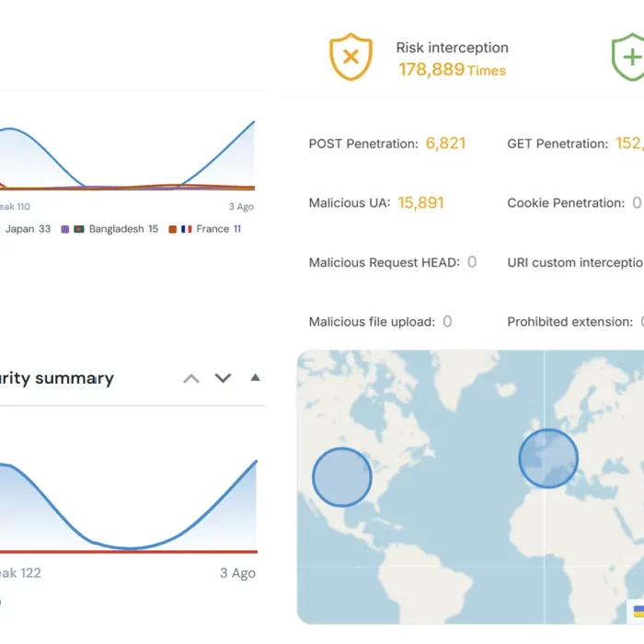Click the URI custom interception label
The height and width of the screenshot is (644, 644).
point(575,262)
